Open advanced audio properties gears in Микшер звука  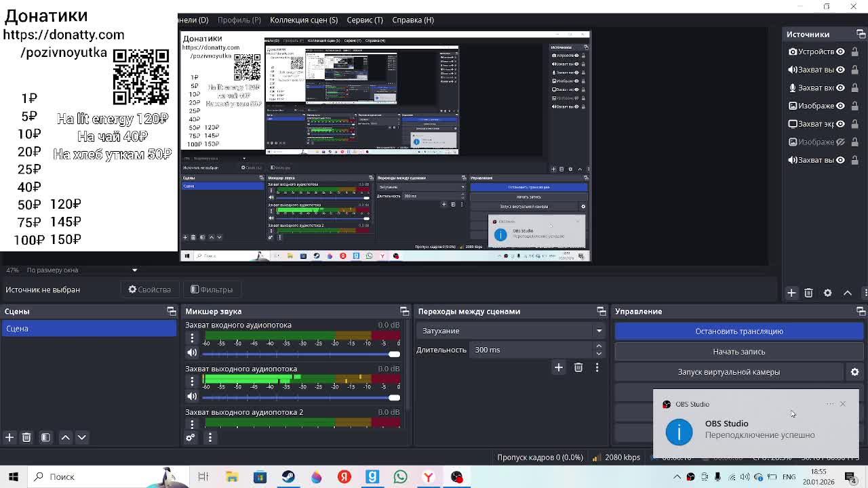[x=191, y=438]
